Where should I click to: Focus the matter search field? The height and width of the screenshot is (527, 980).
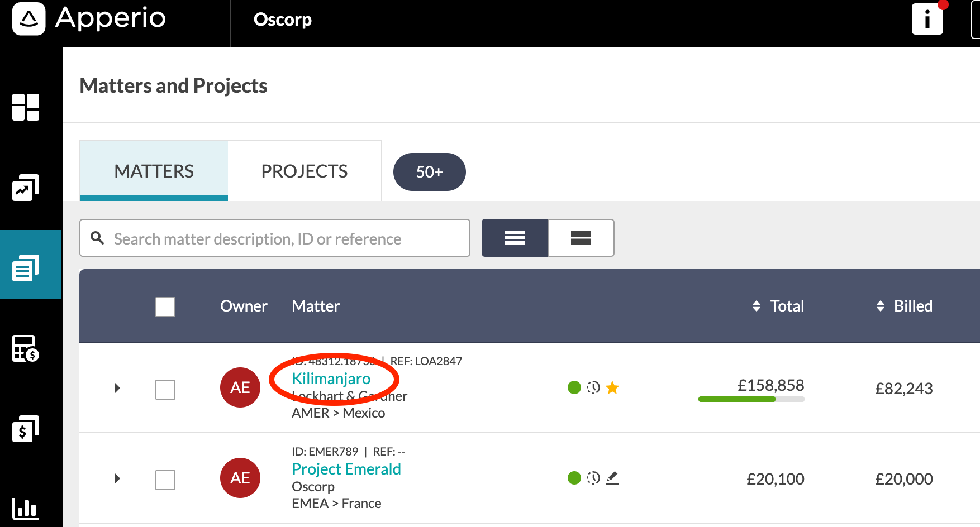275,238
